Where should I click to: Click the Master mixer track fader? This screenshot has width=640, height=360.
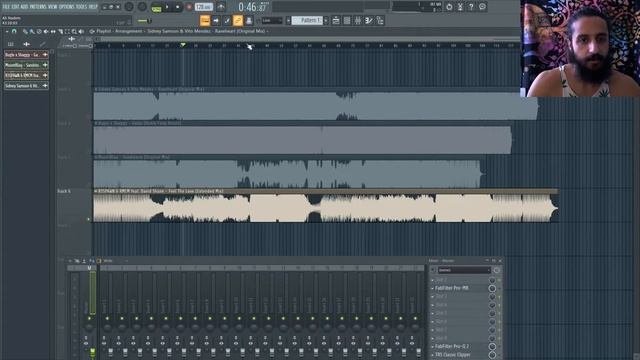(x=93, y=352)
